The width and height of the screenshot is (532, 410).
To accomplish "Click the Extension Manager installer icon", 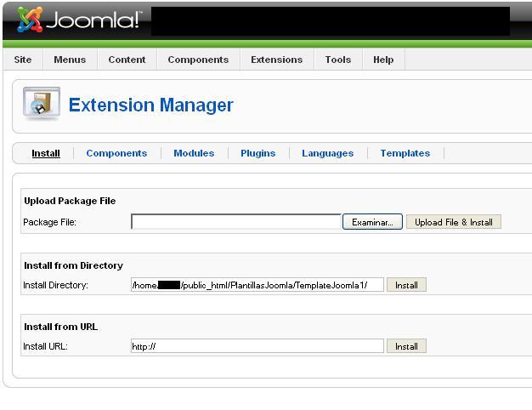I will tap(42, 104).
